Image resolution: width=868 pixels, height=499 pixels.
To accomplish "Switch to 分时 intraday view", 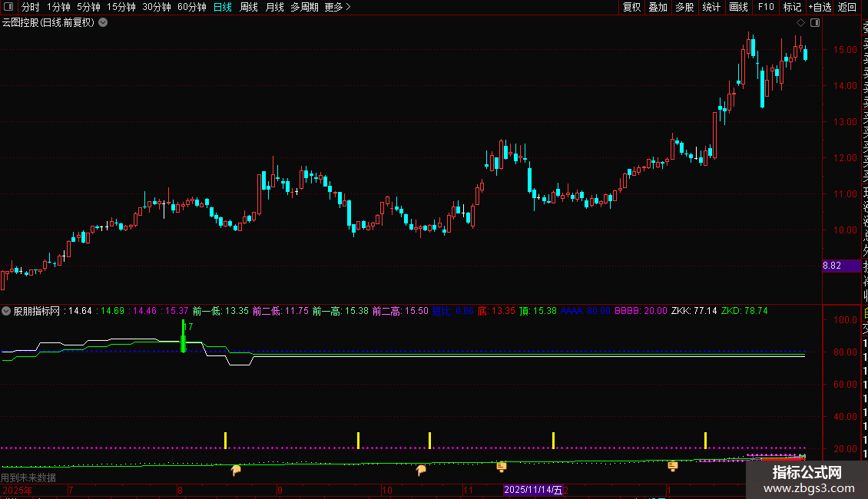I will click(x=31, y=7).
